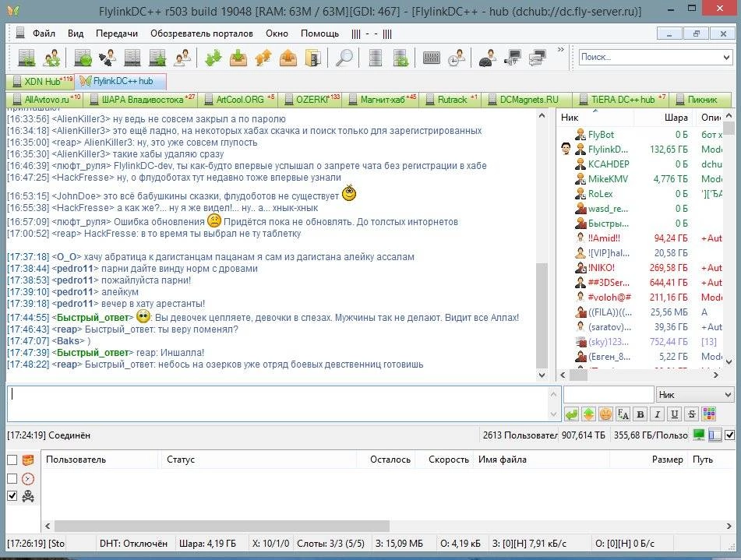The height and width of the screenshot is (560, 741).
Task: Click the Статус column header
Action: 258,460
